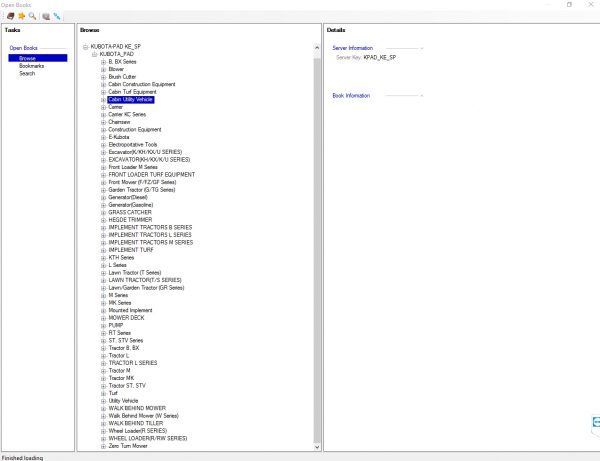Click the TeamViewer side tab icon at right edge
The height and width of the screenshot is (461, 600).
pos(596,422)
